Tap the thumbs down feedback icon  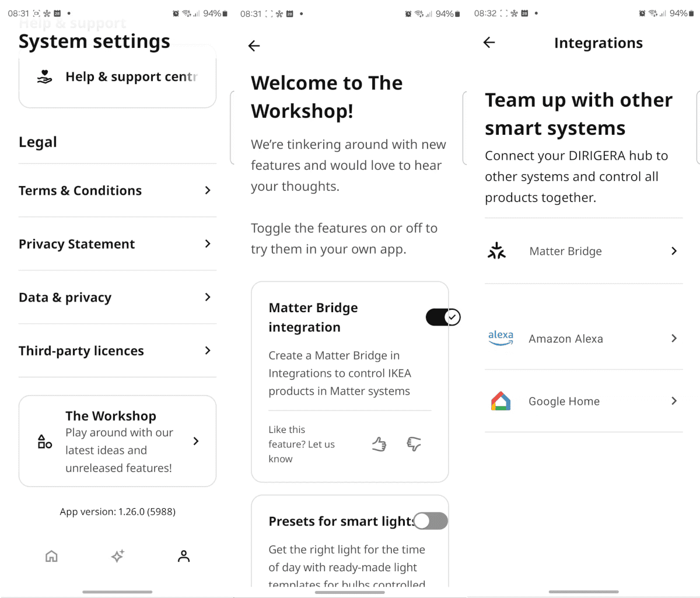[x=414, y=445]
